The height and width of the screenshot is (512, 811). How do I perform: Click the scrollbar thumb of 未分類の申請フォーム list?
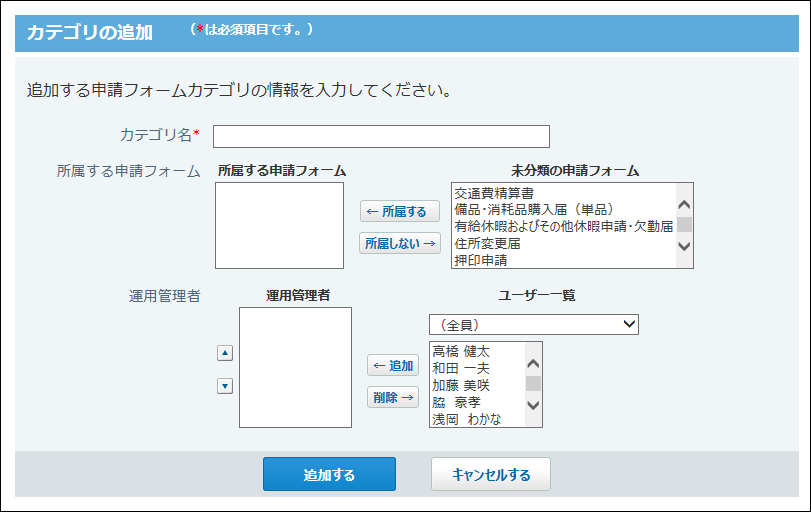click(x=684, y=224)
